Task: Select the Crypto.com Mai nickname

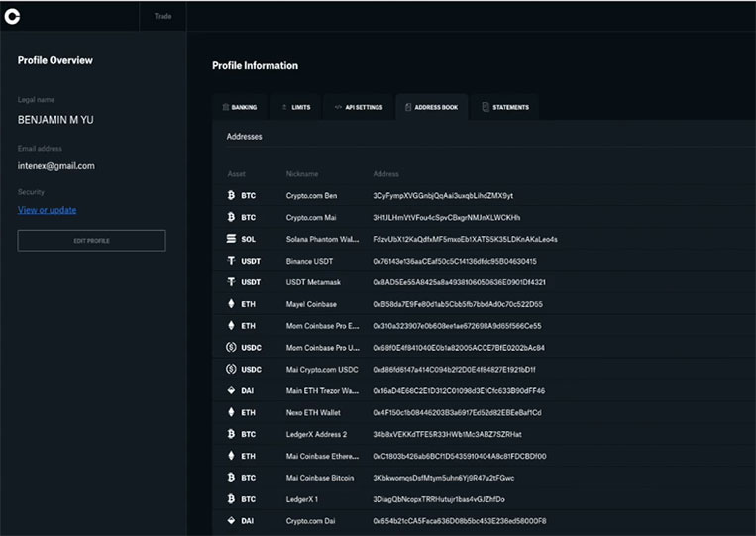Action: click(x=311, y=217)
